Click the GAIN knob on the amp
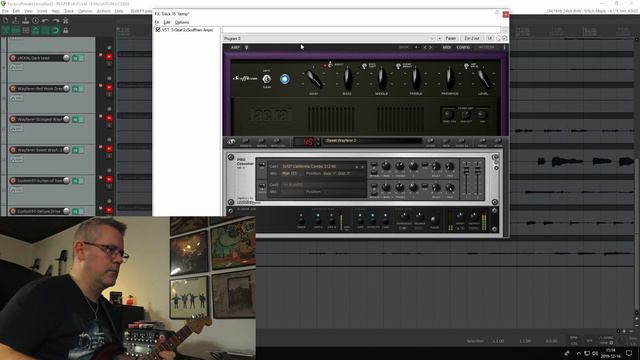The width and height of the screenshot is (640, 360). click(313, 78)
